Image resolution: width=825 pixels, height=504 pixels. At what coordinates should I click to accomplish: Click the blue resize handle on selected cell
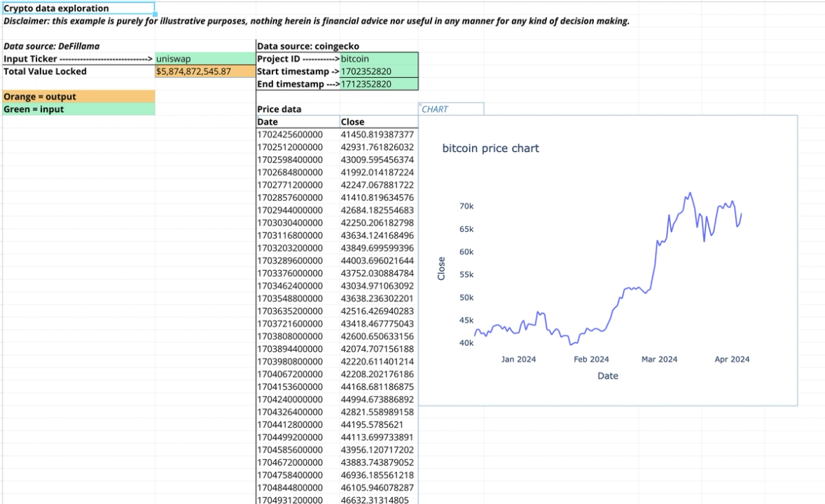(x=157, y=14)
